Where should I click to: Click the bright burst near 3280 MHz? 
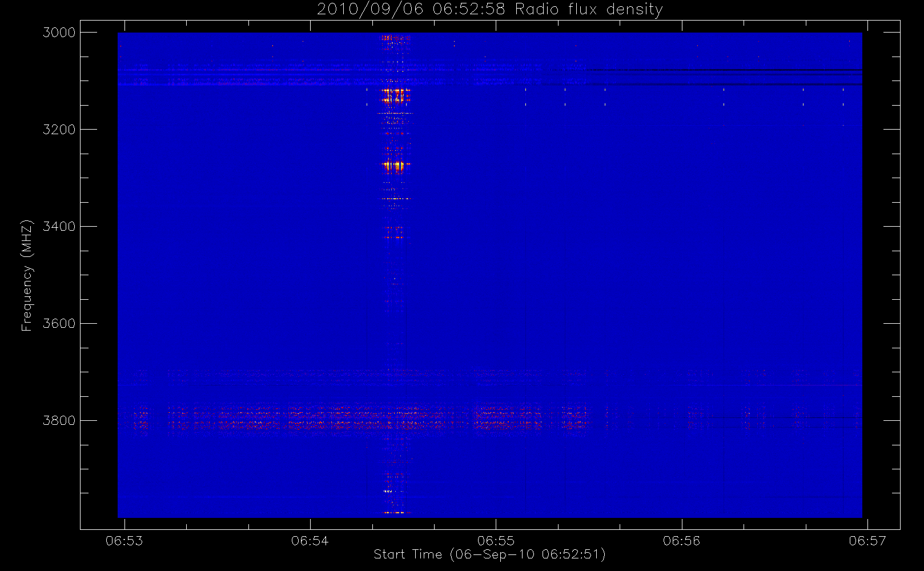pos(394,166)
